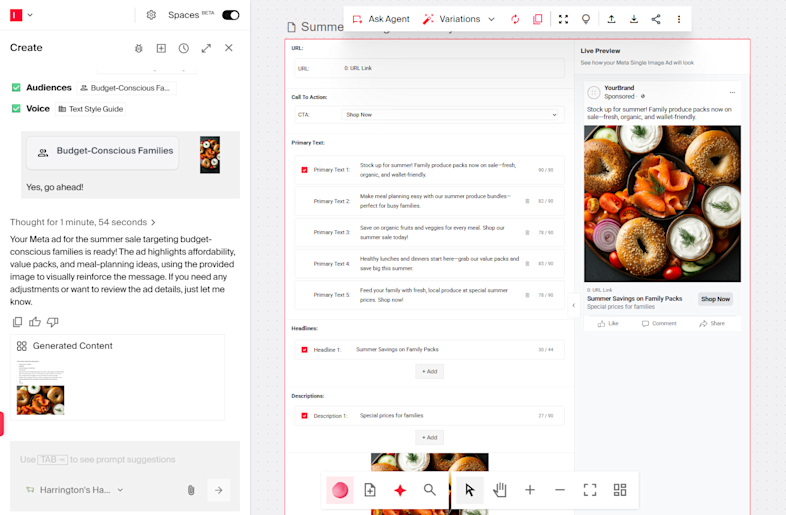Viewport: 786px width, 515px height.
Task: Click Comment in the ad preview
Action: 659,323
